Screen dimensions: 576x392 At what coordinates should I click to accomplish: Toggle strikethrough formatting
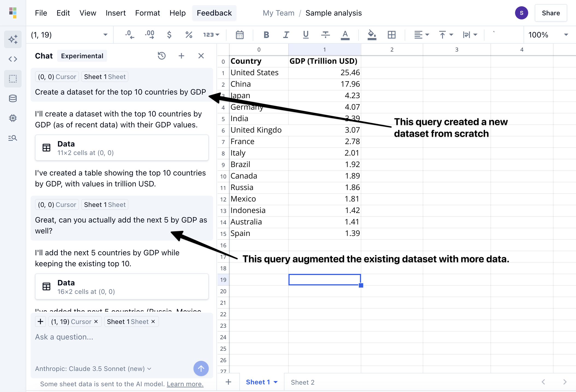(x=325, y=35)
